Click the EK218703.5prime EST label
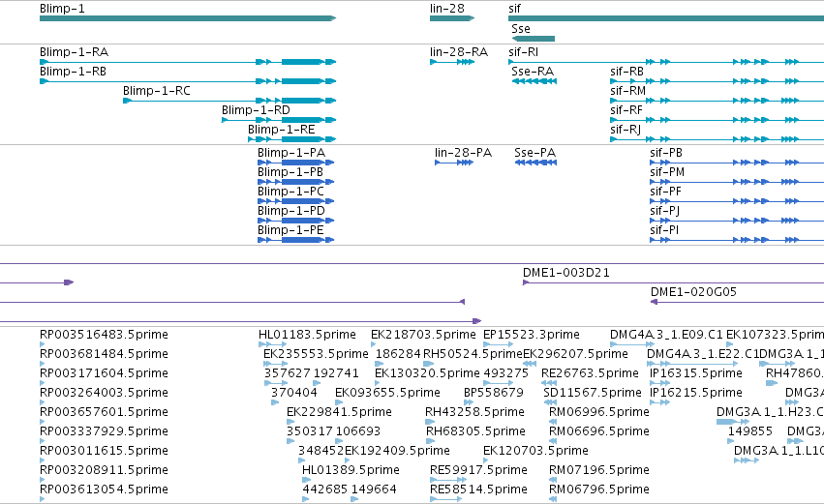 (x=423, y=335)
